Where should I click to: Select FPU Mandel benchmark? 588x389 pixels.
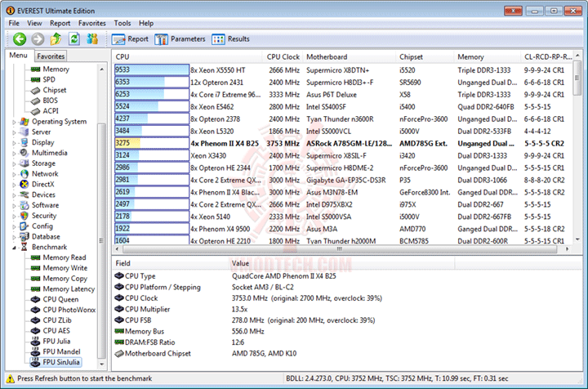(61, 352)
